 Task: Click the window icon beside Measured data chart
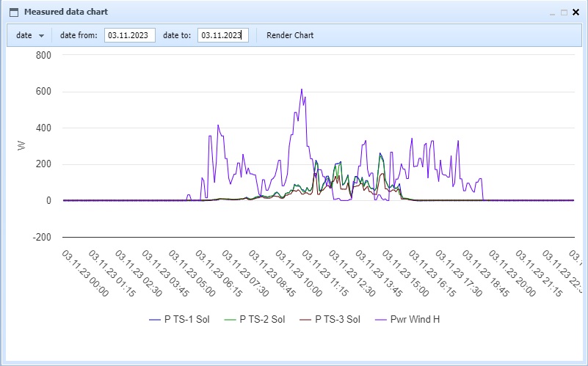coord(13,12)
